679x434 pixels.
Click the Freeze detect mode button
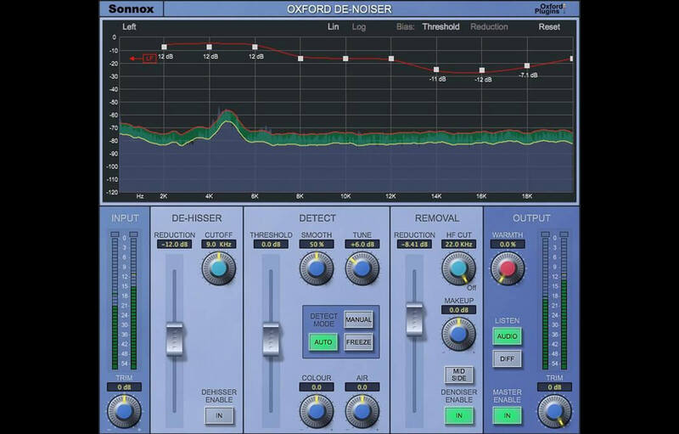click(x=359, y=342)
